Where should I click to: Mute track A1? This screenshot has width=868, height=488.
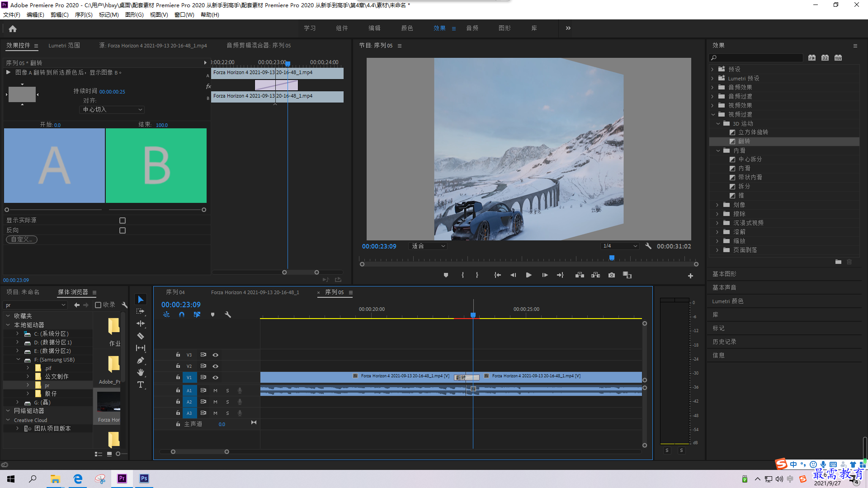[x=215, y=390]
